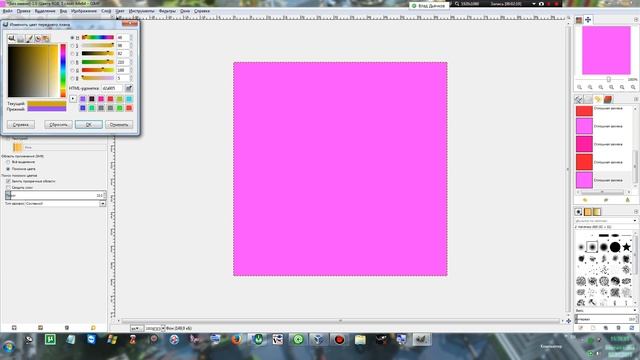Delete tool preset with trash icon under options
This screenshot has height=360, width=640.
(67, 328)
